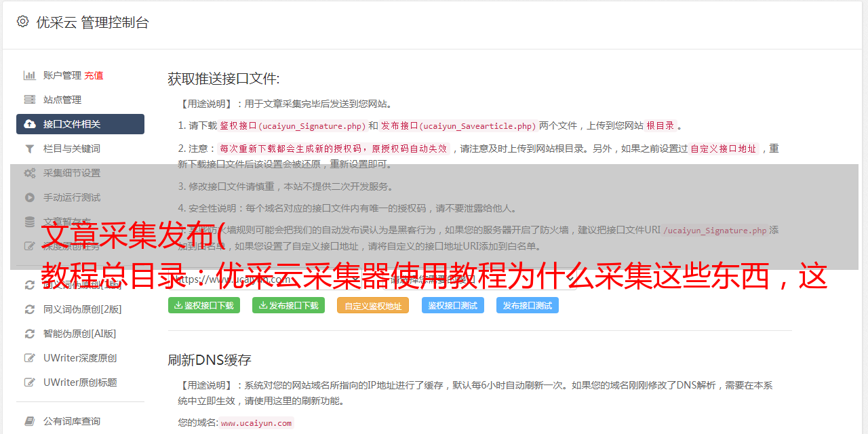Viewport: 868px width, 434px height.
Task: Click the 刷新DNS缓存 heading
Action: click(x=210, y=360)
